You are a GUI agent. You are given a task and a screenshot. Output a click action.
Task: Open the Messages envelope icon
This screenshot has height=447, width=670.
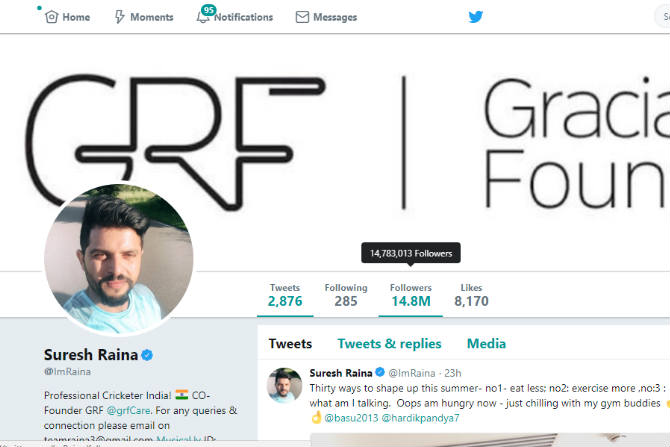tap(302, 17)
